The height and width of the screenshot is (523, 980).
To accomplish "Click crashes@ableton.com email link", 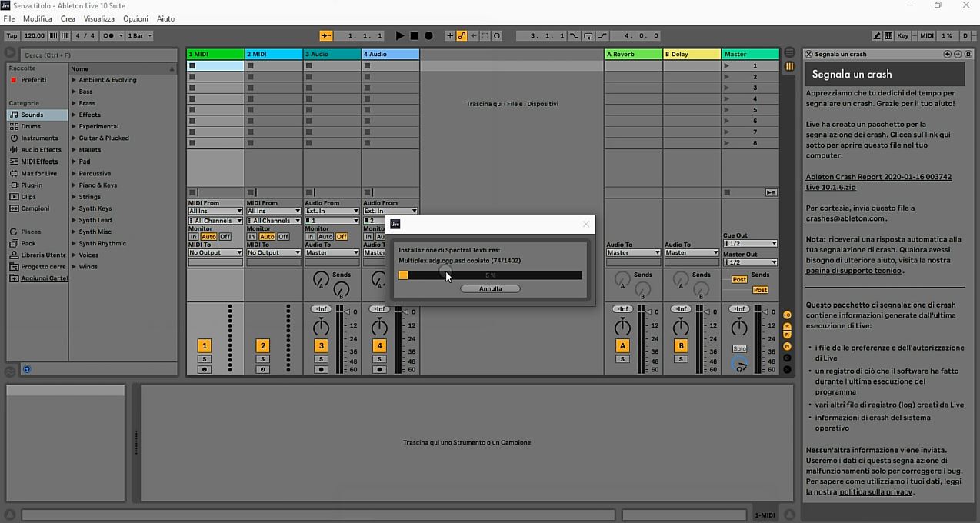I will coord(845,218).
